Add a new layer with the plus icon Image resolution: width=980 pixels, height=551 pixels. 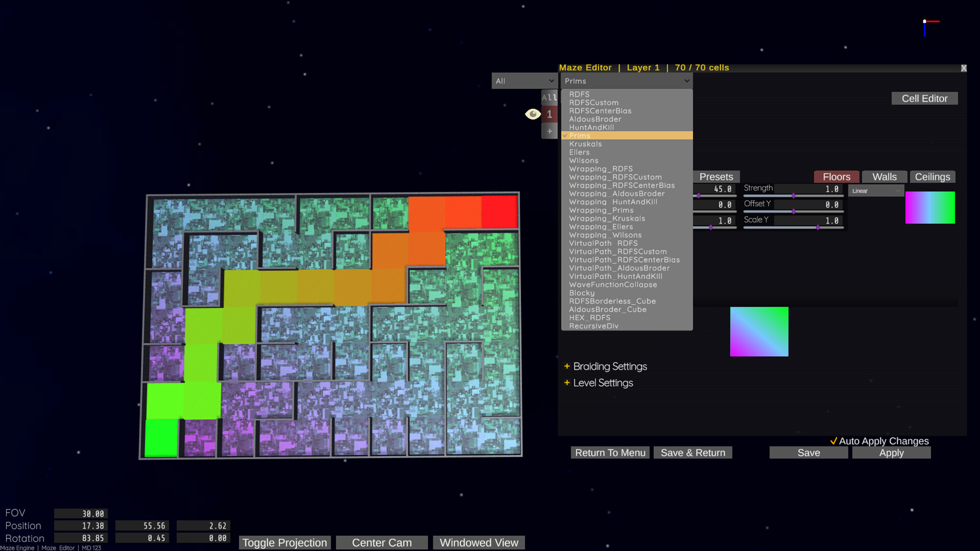tap(549, 131)
